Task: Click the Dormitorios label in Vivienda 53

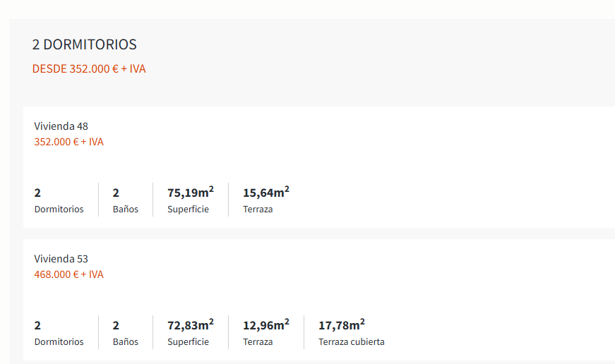Action: (59, 342)
